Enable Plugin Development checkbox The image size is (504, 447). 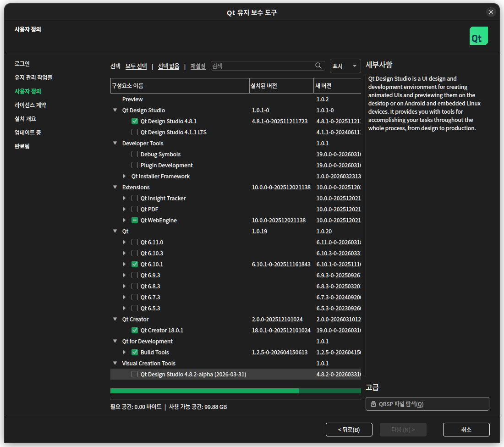(135, 165)
